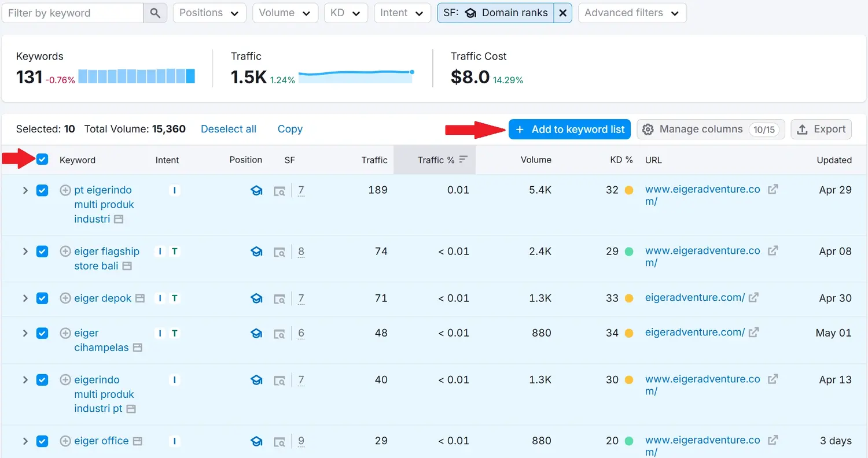Viewport: 868px width, 458px height.
Task: Open SERP snapshot icon after eiger cihampelas keyword
Action: pos(137,348)
